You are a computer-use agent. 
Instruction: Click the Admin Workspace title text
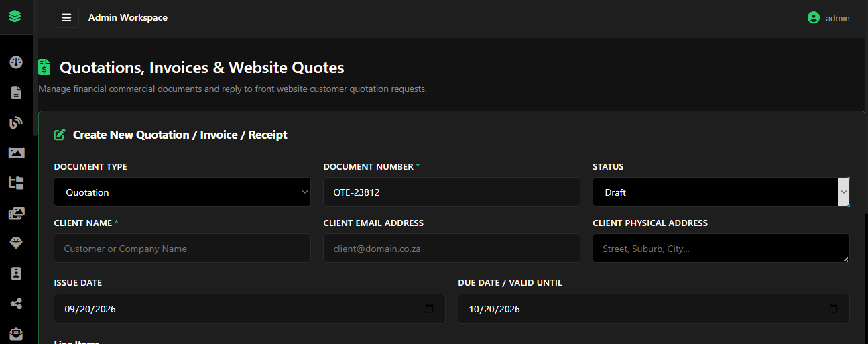128,17
